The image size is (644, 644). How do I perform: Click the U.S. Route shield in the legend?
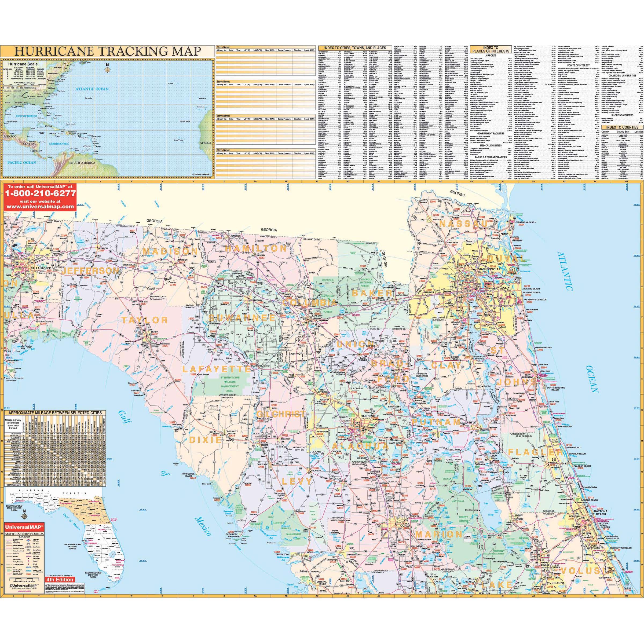29,544
